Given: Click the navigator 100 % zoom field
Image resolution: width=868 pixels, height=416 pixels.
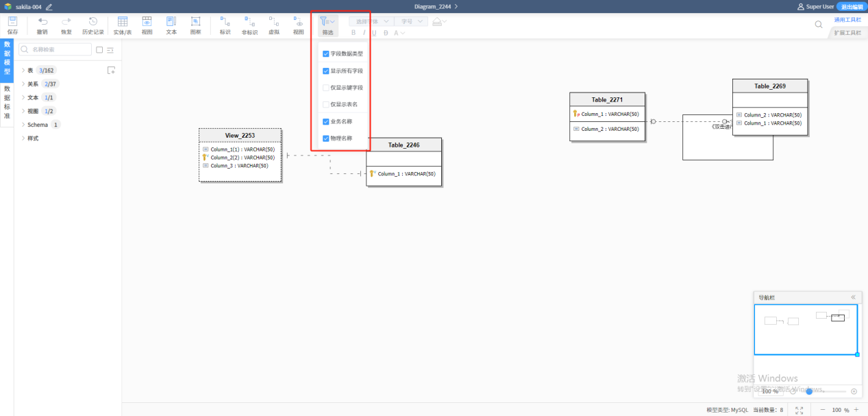Looking at the screenshot, I should coord(771,391).
